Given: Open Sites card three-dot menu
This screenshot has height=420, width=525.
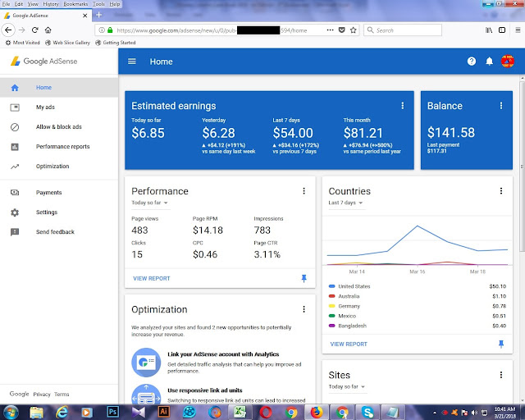Looking at the screenshot, I should 501,375.
